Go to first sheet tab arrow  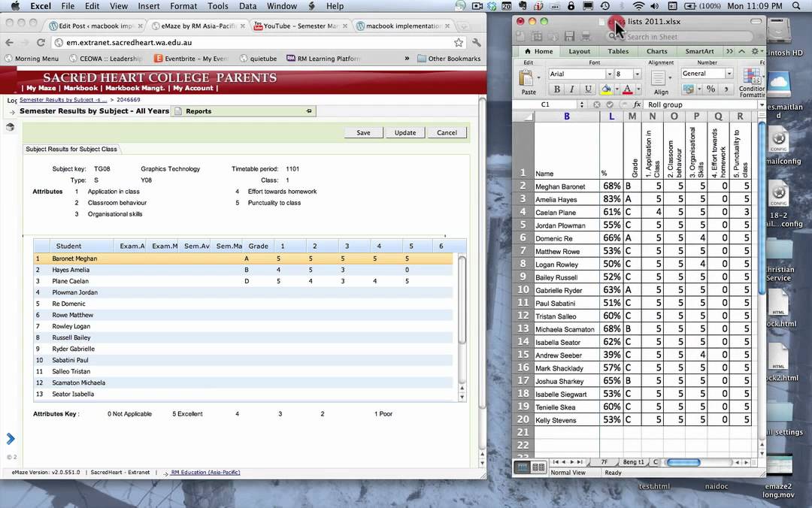(556, 462)
